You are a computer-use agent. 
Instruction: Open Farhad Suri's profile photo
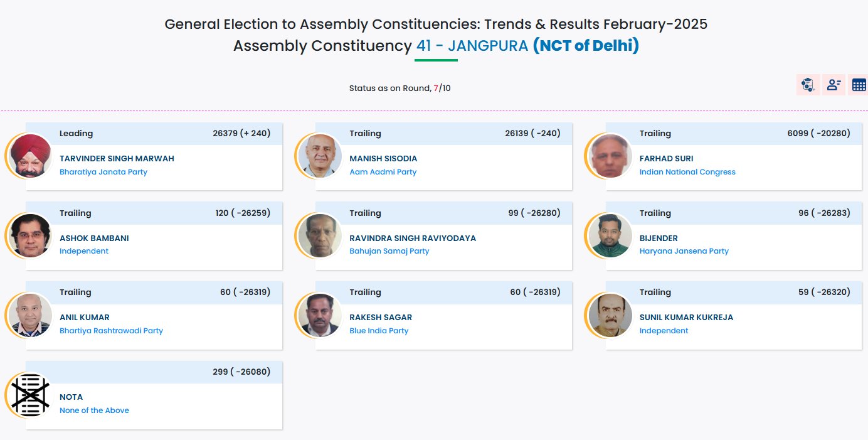610,156
